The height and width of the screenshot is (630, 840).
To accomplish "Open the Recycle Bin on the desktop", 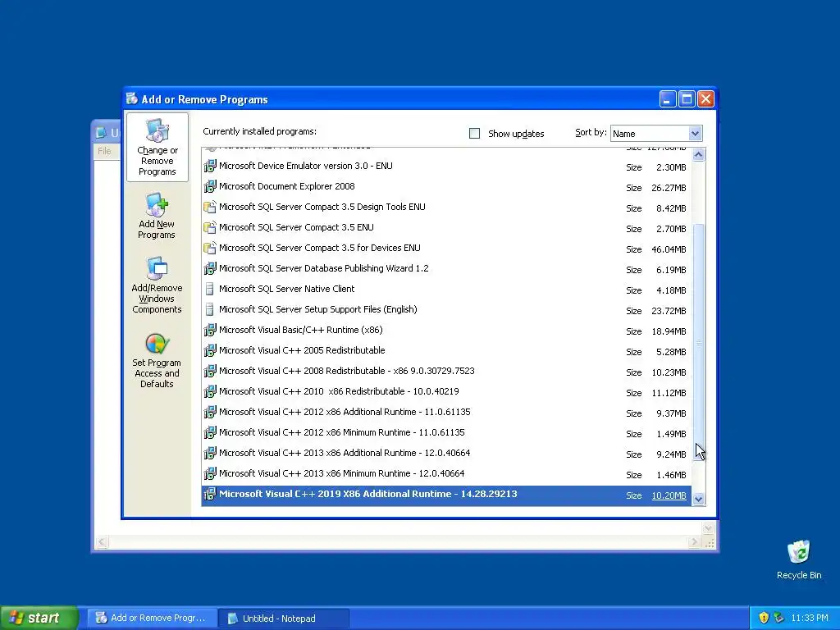I will (799, 559).
